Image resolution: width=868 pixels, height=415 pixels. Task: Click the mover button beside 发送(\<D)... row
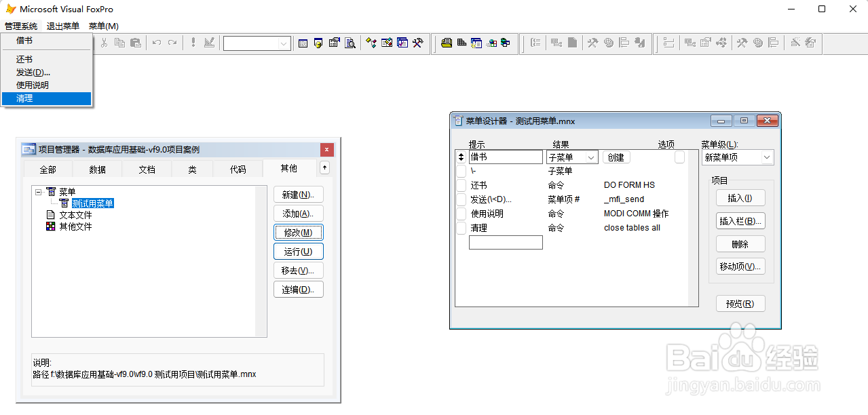(x=461, y=199)
